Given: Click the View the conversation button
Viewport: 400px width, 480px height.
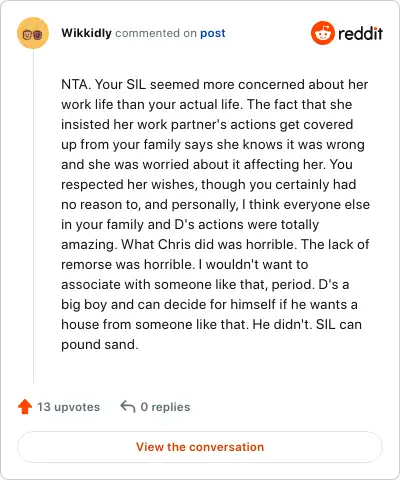Looking at the screenshot, I should click(200, 447).
